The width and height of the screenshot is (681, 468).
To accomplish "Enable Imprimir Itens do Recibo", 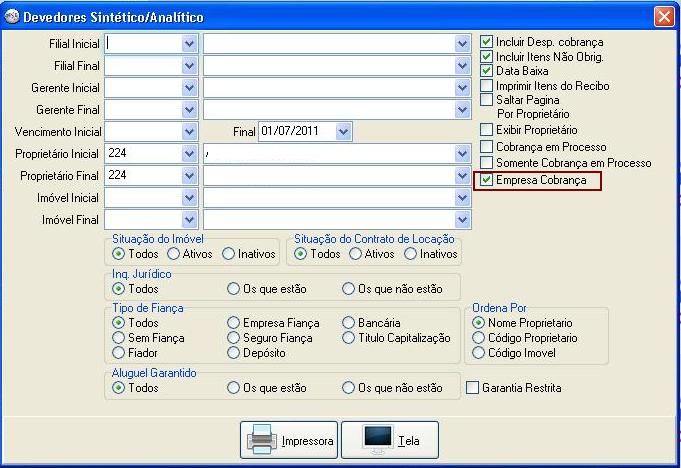I will 487,86.
